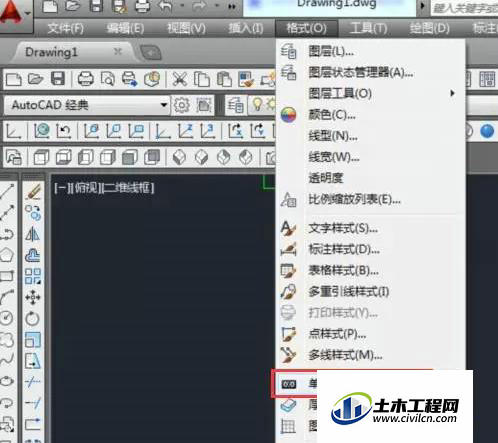Click the new drawing tab button
Screen dimensions: 498x443
pos(151,53)
